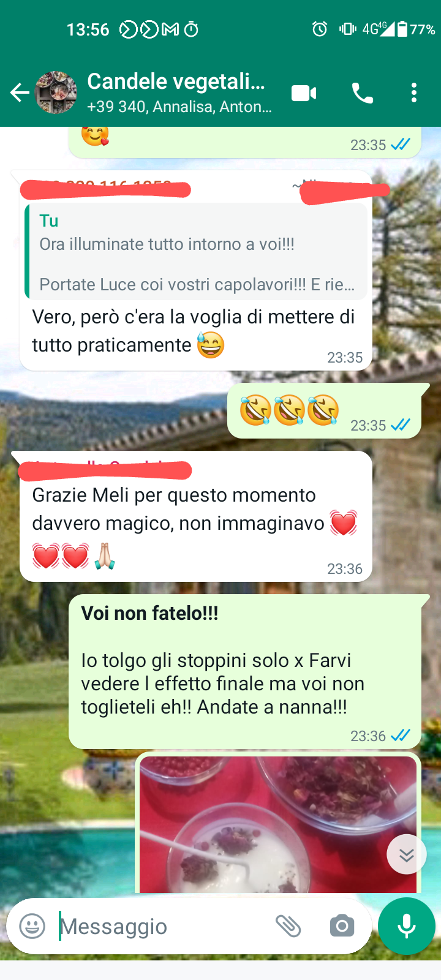Viewport: 441px width, 980px height.
Task: Open the shared candle bowls photo
Action: tap(278, 823)
